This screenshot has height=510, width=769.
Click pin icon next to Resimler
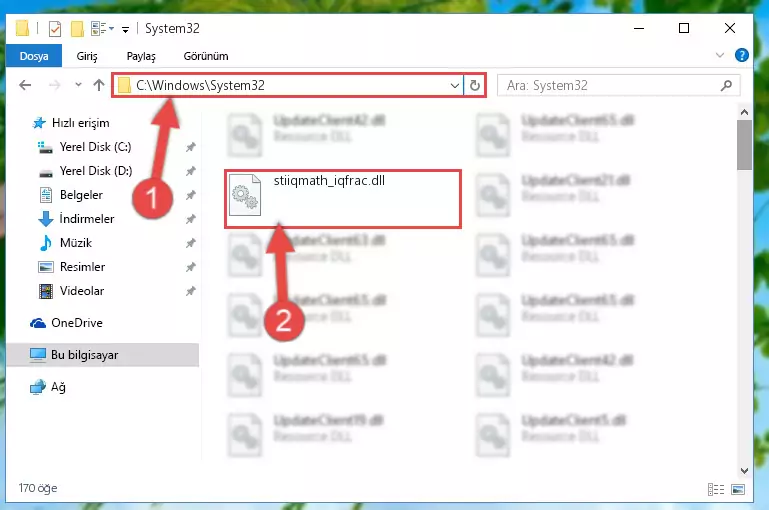[190, 267]
